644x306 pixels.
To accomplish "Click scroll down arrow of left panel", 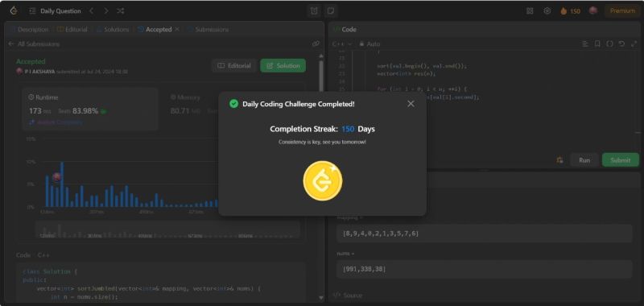I will point(320,298).
